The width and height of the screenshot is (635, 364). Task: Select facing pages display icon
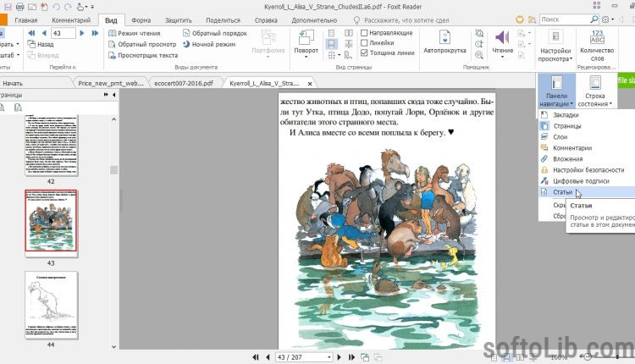348,33
